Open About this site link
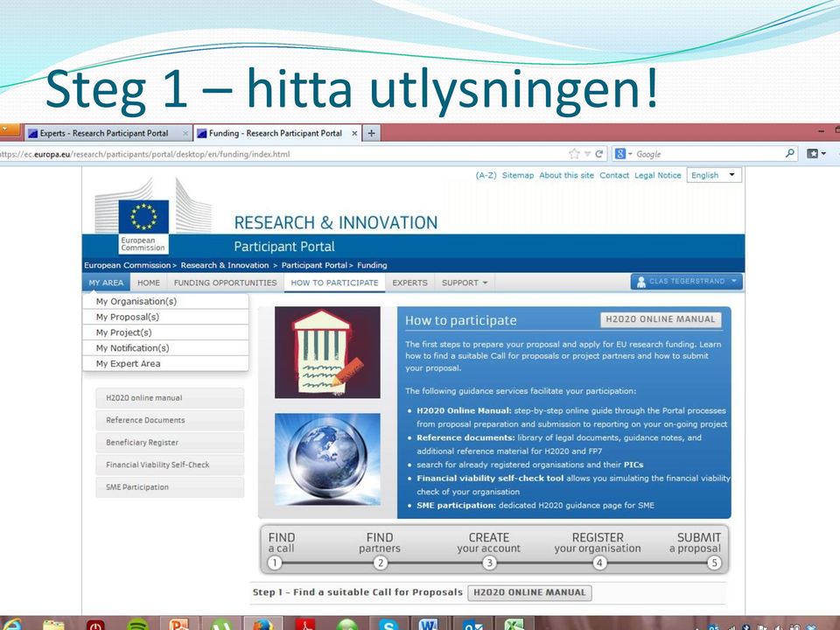This screenshot has height=630, width=840. [567, 175]
